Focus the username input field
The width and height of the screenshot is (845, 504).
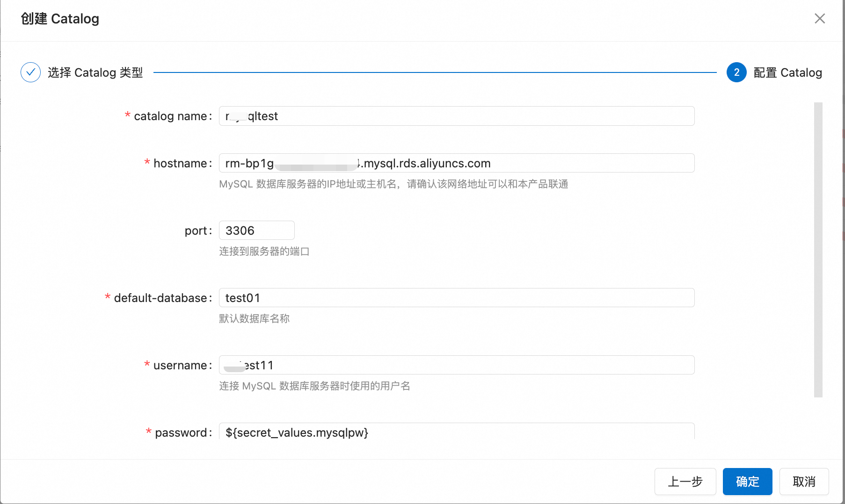click(x=457, y=365)
